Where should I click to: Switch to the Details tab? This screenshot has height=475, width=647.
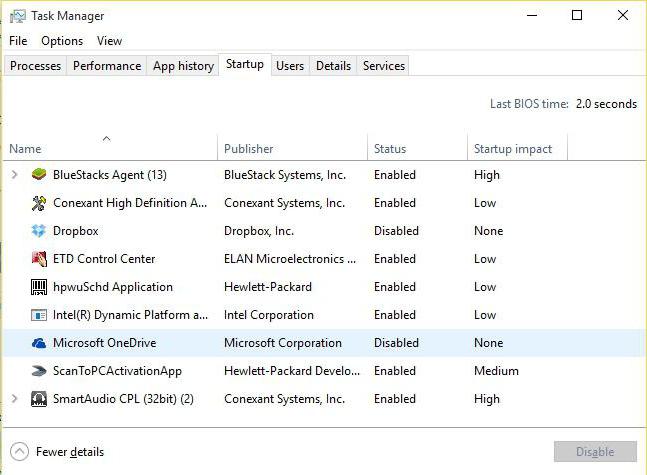point(333,66)
